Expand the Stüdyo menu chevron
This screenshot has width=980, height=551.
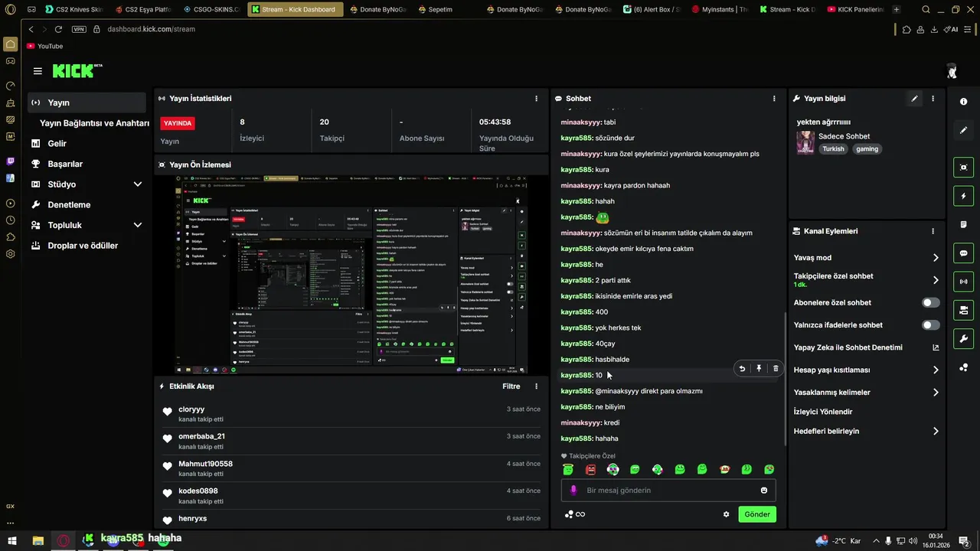(x=138, y=184)
